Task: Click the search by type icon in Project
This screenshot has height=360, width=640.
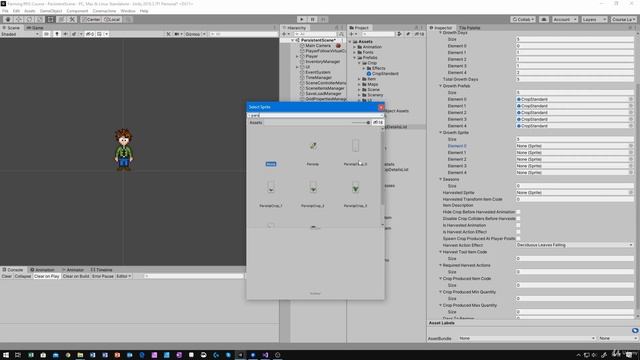Action: [399, 34]
